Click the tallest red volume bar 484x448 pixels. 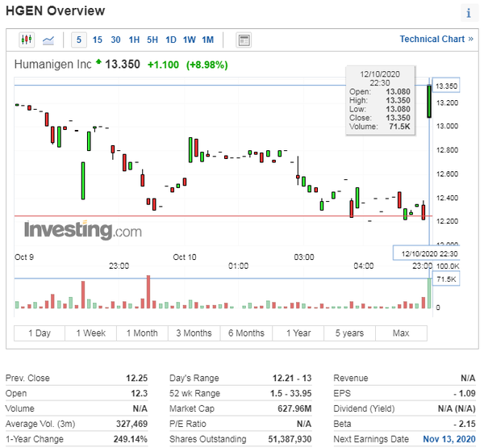(148, 292)
